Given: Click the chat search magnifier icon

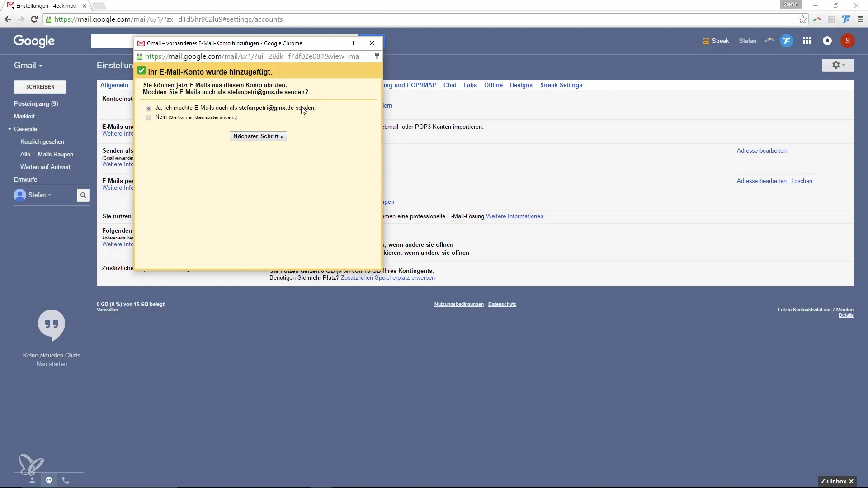Looking at the screenshot, I should (83, 195).
